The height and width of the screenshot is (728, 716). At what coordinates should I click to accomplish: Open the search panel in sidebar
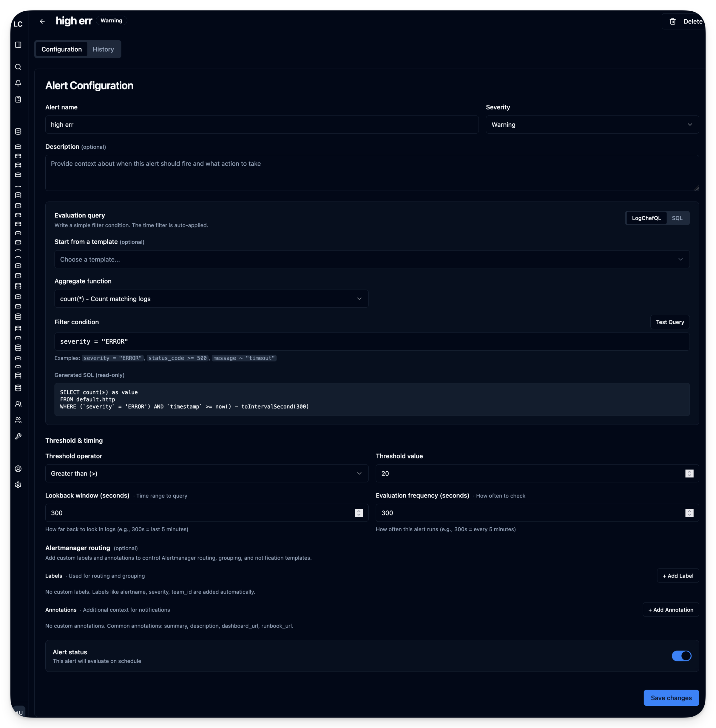pyautogui.click(x=18, y=66)
